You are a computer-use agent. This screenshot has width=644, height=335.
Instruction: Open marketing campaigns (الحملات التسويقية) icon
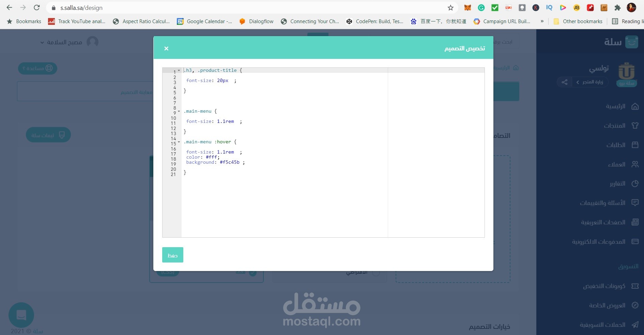point(635,324)
